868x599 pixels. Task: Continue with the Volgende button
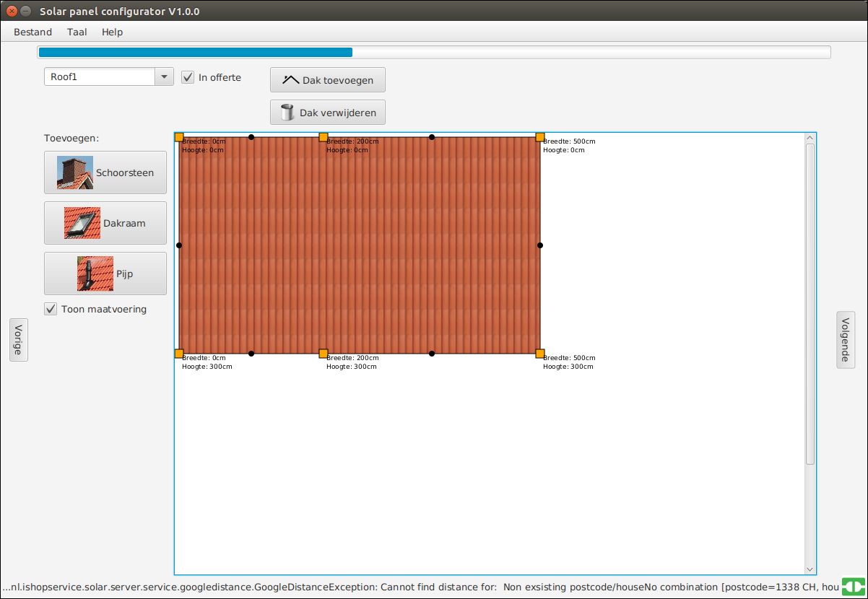(x=846, y=340)
